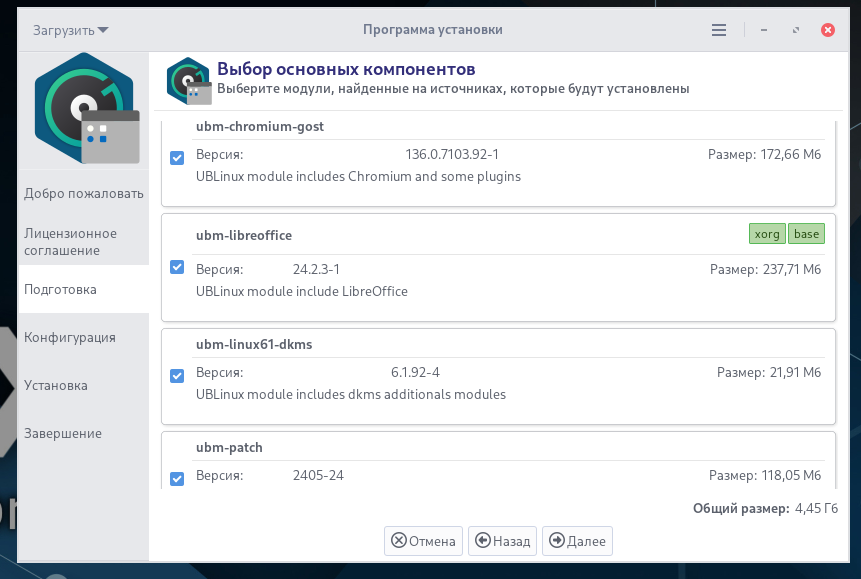Click the Отмена cancel button

pos(423,541)
